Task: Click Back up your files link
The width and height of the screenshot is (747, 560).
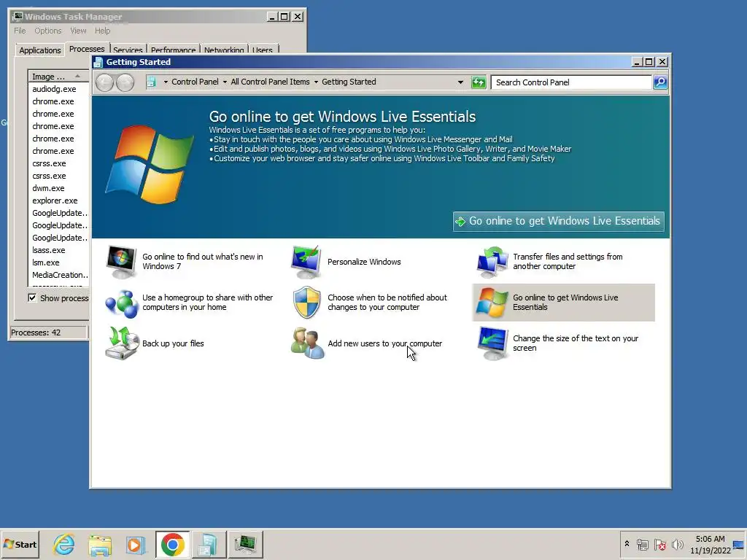Action: tap(173, 343)
